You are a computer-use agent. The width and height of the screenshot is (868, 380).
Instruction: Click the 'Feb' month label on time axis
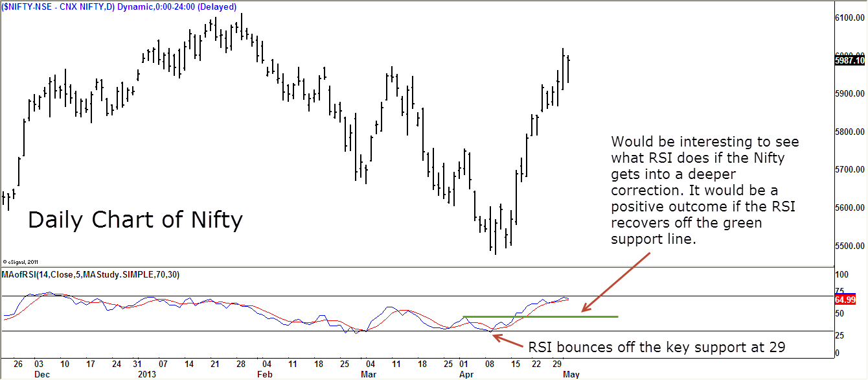[x=265, y=374]
